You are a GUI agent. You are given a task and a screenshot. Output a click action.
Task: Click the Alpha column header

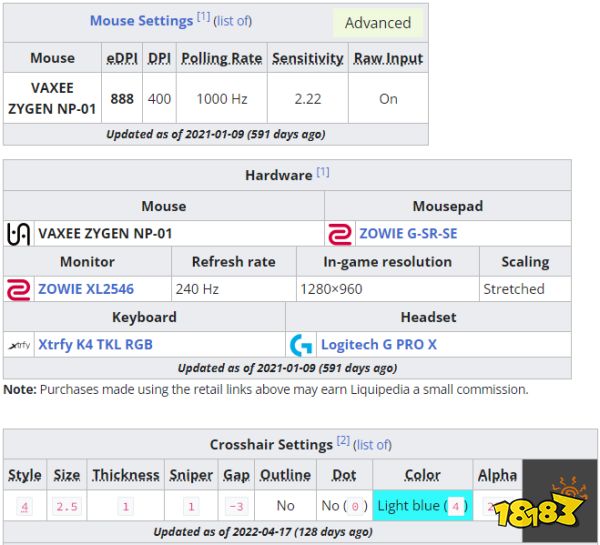coord(497,475)
